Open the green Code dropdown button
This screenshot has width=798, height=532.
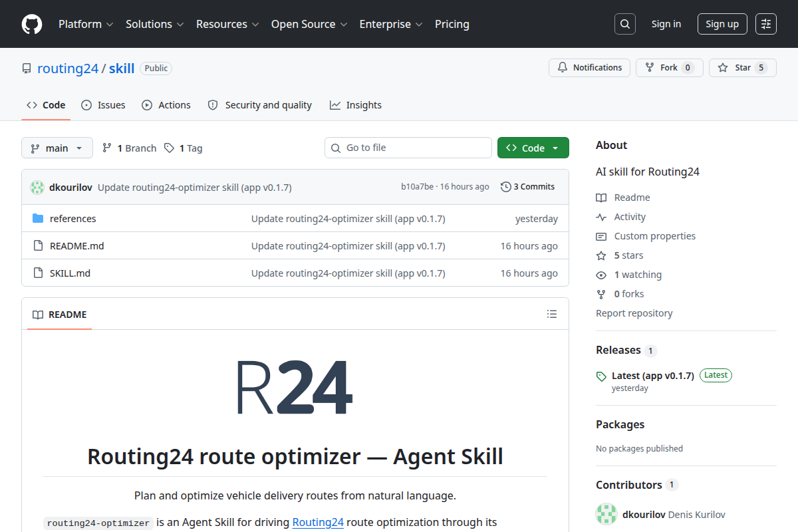click(x=533, y=148)
